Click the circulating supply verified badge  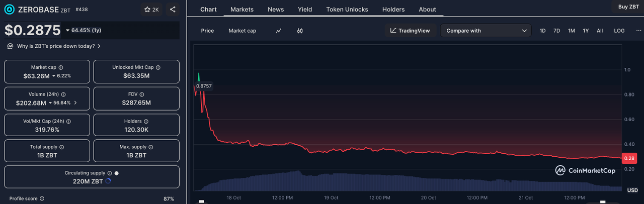117,173
